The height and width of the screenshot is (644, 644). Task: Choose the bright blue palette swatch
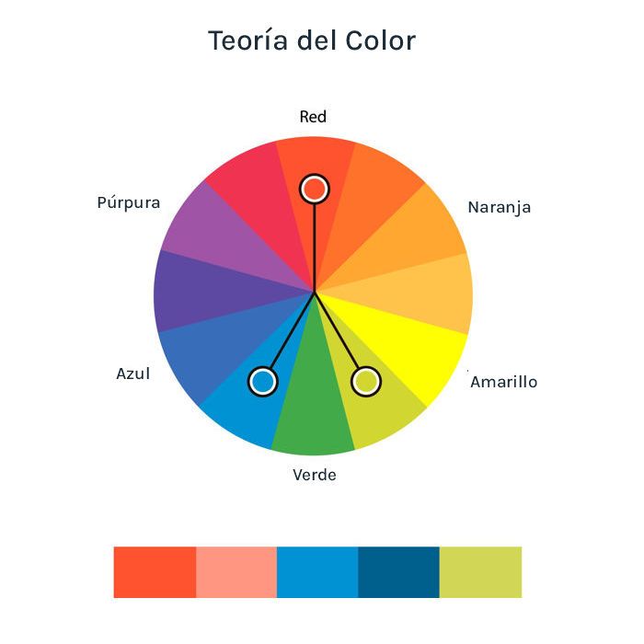(317, 572)
